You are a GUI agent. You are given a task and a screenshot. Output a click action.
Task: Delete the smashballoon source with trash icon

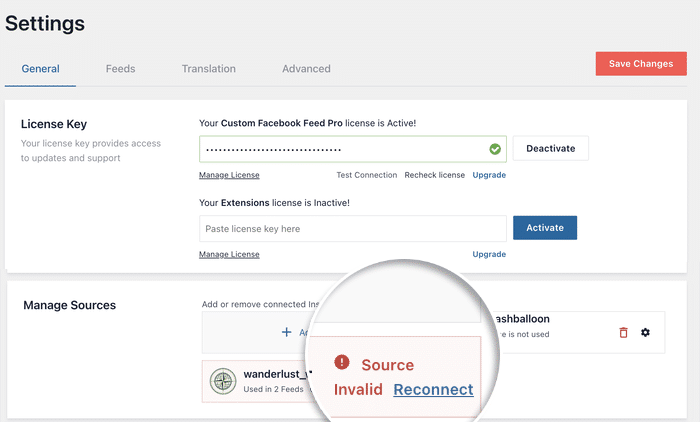pos(623,332)
